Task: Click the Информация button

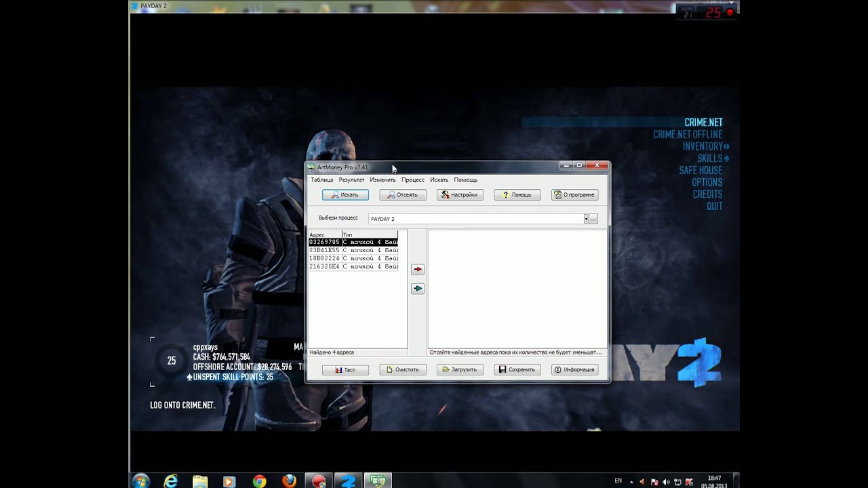Action: 575,369
